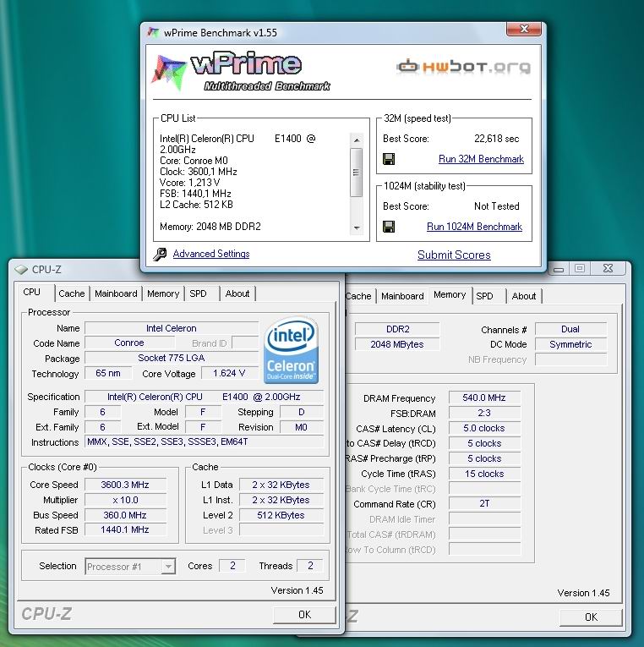This screenshot has height=647, width=644.
Task: Click Submit Scores link
Action: (x=454, y=255)
